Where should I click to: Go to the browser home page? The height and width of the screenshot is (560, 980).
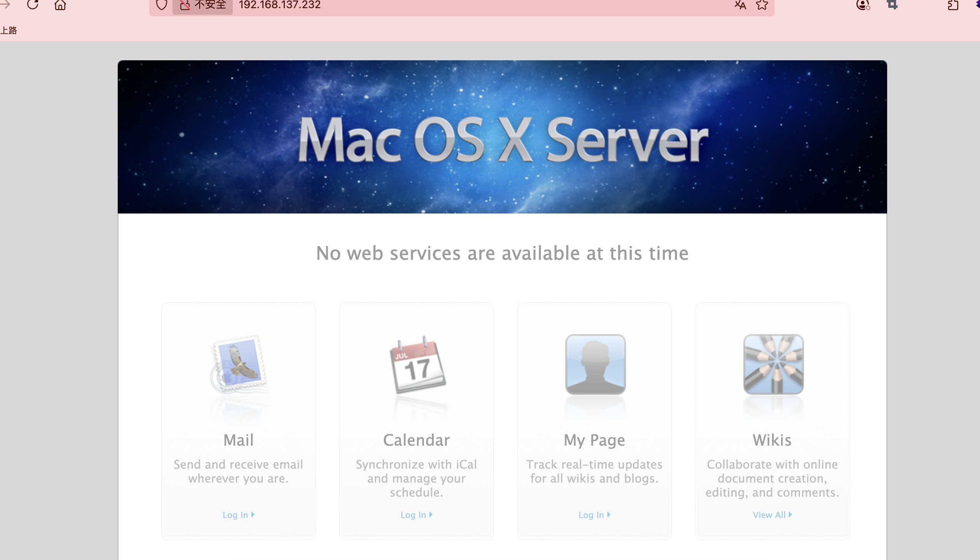coord(60,5)
